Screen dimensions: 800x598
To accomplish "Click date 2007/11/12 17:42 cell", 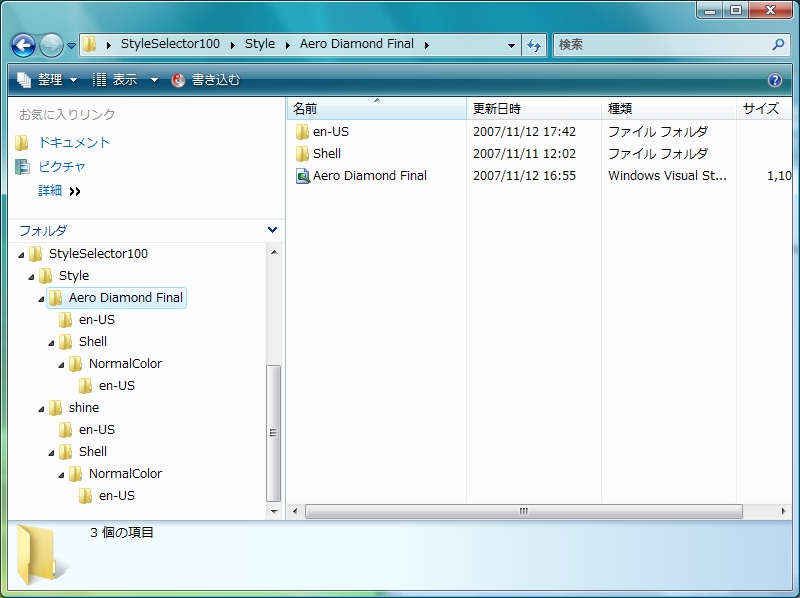I will [x=524, y=132].
